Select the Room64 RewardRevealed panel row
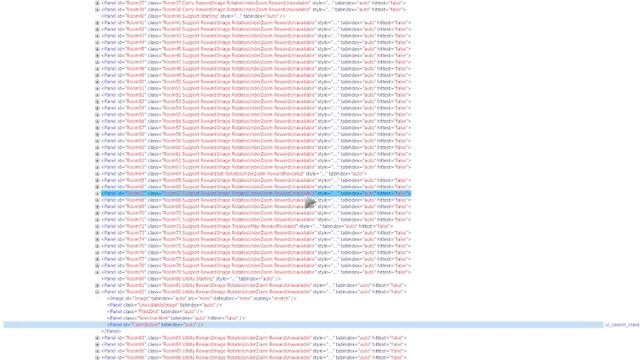The width and height of the screenshot is (640, 360). click(x=234, y=173)
